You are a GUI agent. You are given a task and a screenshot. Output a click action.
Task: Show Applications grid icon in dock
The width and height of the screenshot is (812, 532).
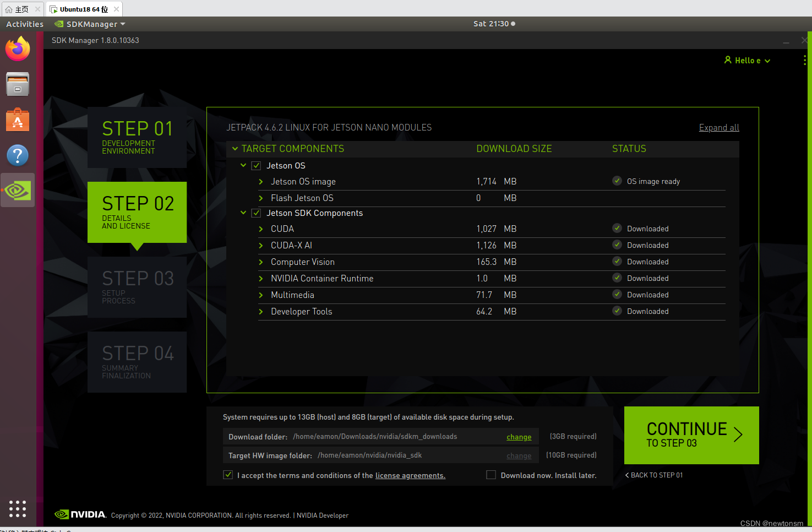(18, 509)
